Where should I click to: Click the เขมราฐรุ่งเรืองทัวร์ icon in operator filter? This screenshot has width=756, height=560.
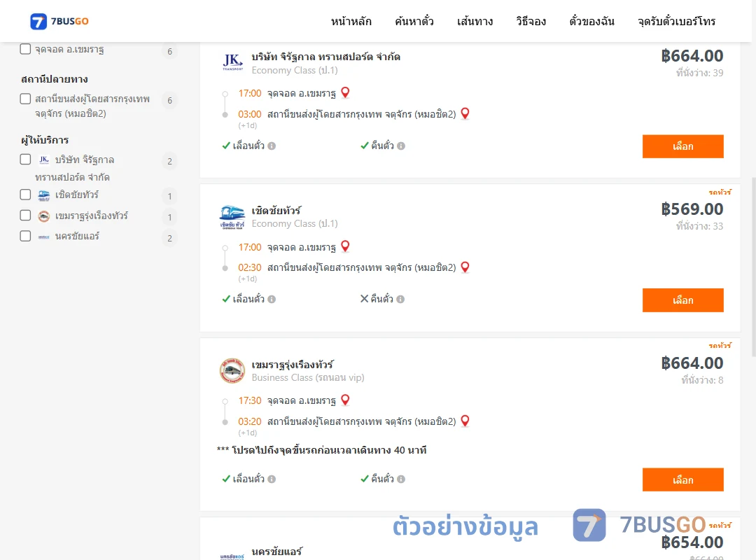click(44, 216)
